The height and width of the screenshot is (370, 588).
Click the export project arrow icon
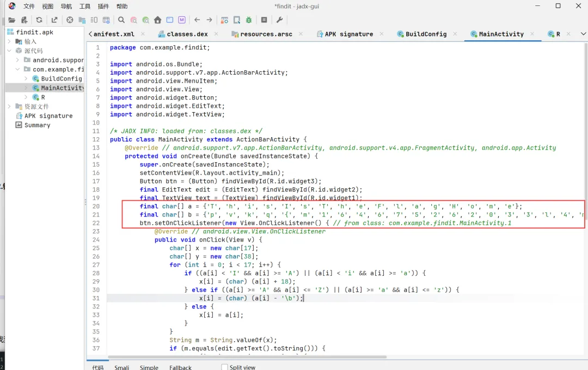(x=54, y=20)
